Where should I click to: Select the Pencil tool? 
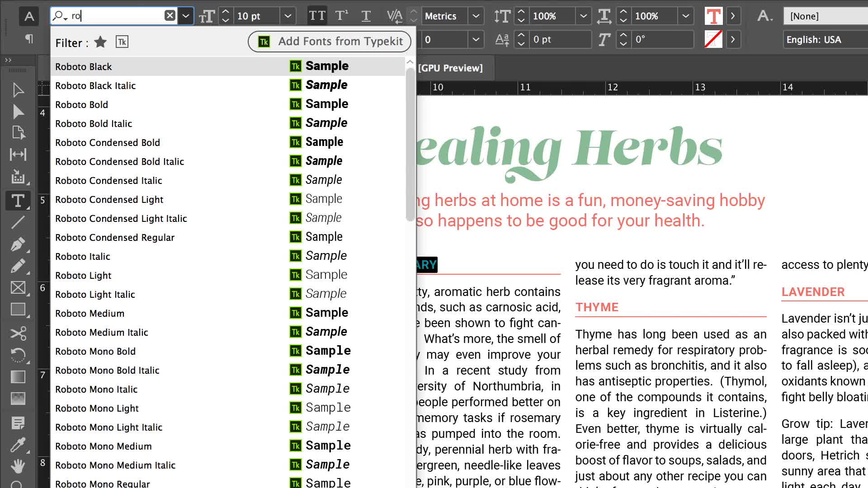pyautogui.click(x=18, y=266)
